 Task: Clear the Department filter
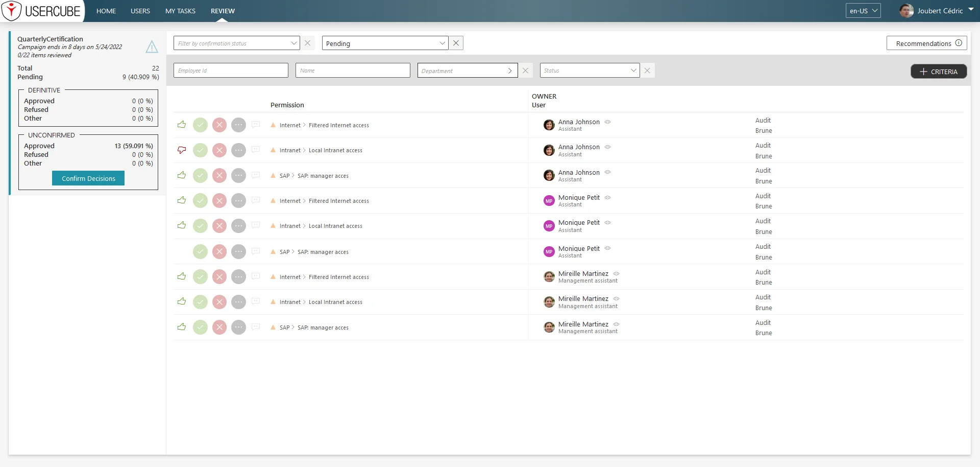tap(525, 71)
